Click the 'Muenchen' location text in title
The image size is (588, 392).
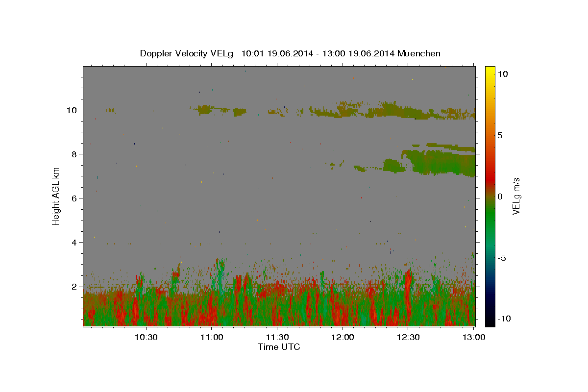tap(419, 53)
